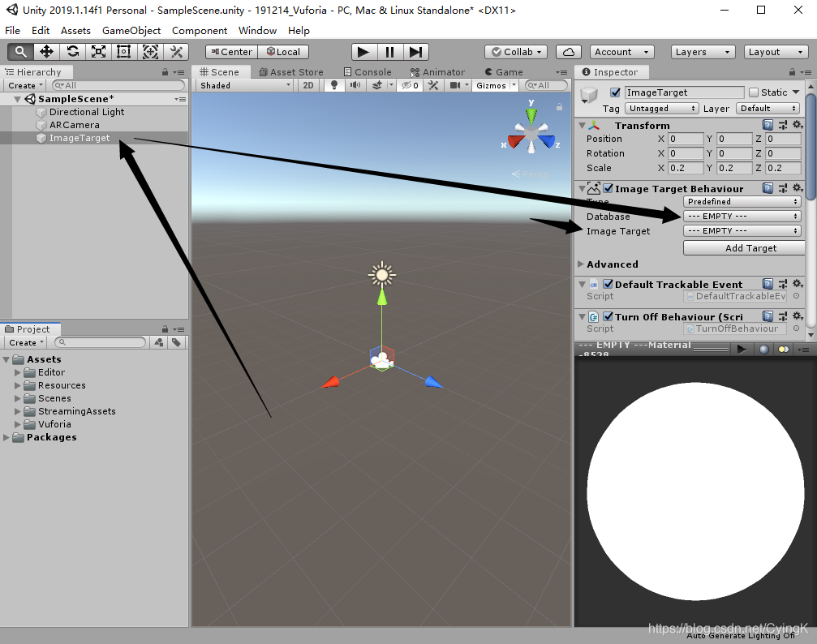Play material preview animation
Image resolution: width=817 pixels, height=644 pixels.
point(742,349)
